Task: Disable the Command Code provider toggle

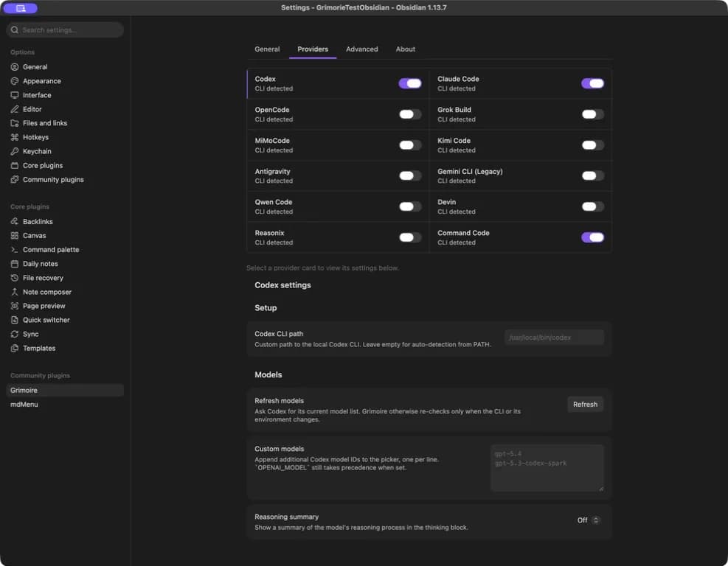Action: pyautogui.click(x=592, y=237)
